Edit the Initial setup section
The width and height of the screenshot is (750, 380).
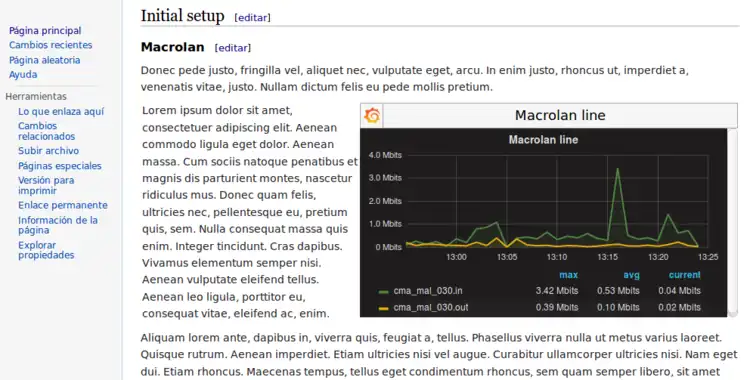click(x=253, y=18)
